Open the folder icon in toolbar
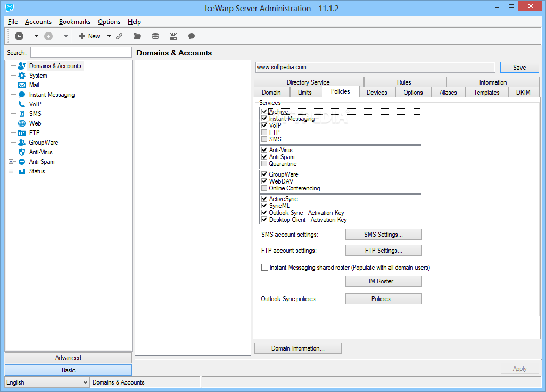Image resolution: width=546 pixels, height=392 pixels. point(137,36)
